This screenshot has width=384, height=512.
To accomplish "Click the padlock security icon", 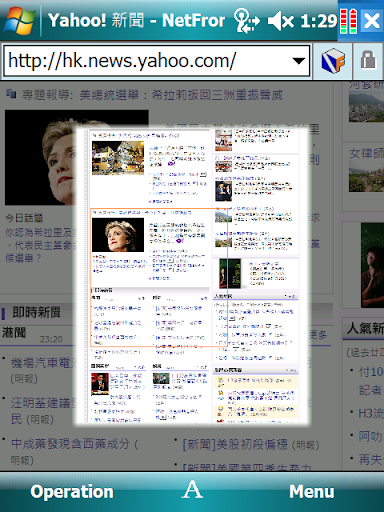I will click(368, 60).
